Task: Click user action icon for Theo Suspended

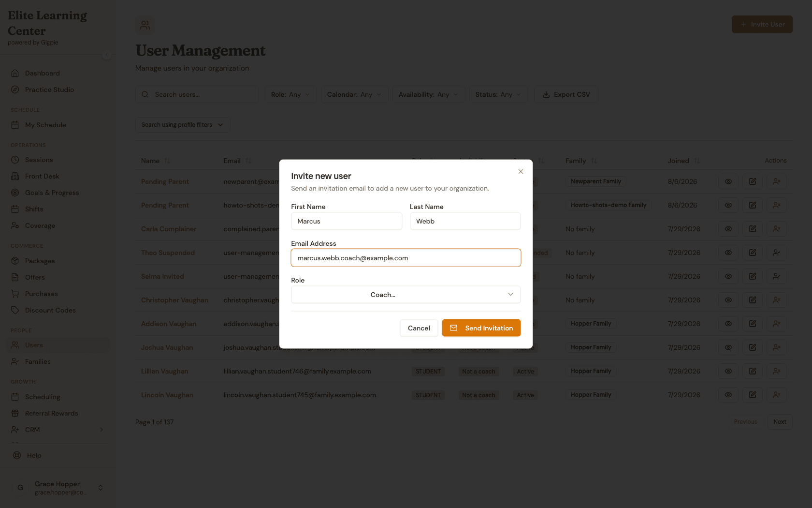Action: [x=777, y=253]
